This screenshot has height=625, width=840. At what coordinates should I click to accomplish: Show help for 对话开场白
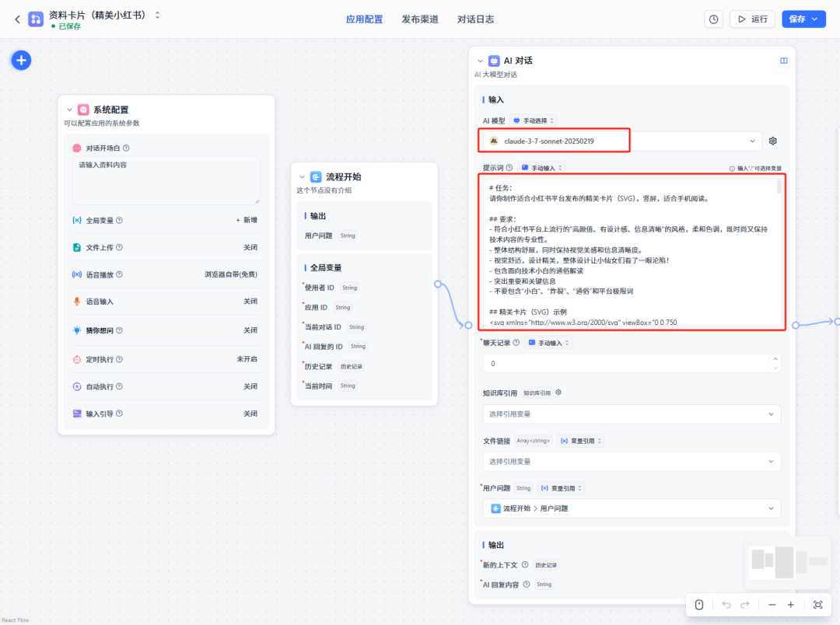point(126,148)
